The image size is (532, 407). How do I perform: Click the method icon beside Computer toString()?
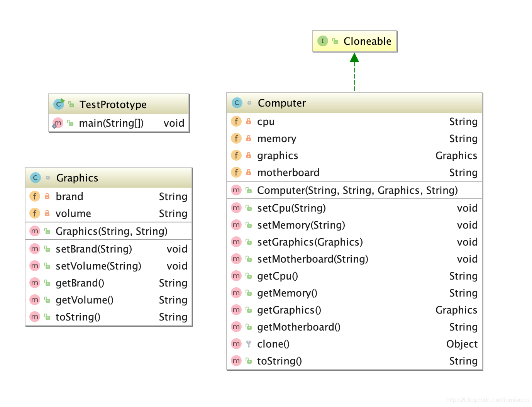pos(236,361)
